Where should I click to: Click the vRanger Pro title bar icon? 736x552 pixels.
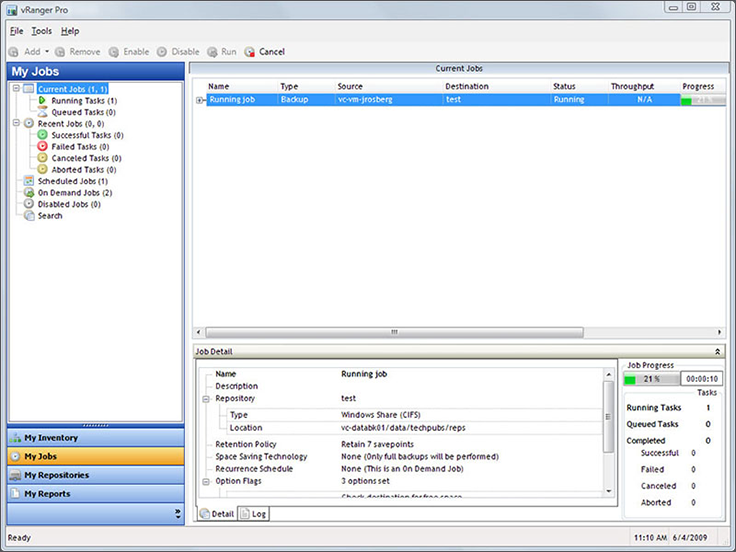[12, 10]
